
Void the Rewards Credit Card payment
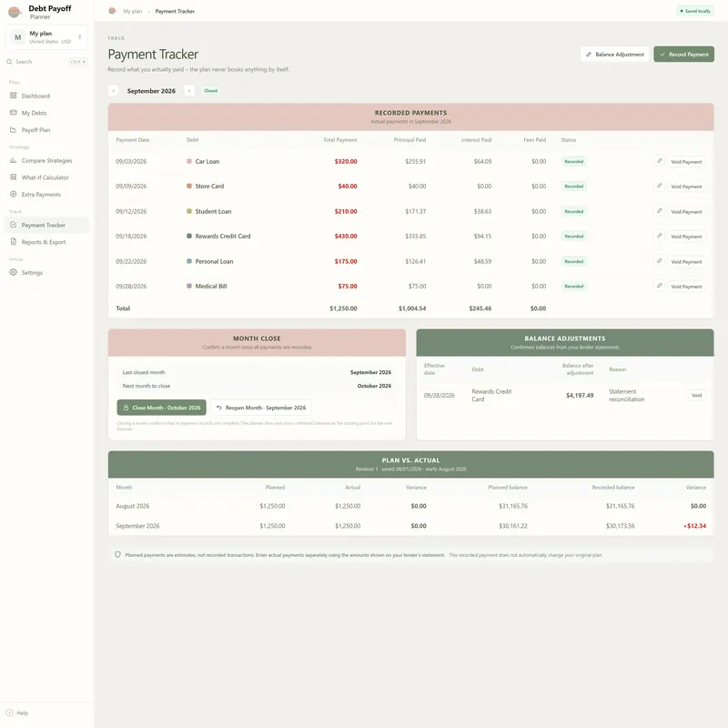point(686,237)
